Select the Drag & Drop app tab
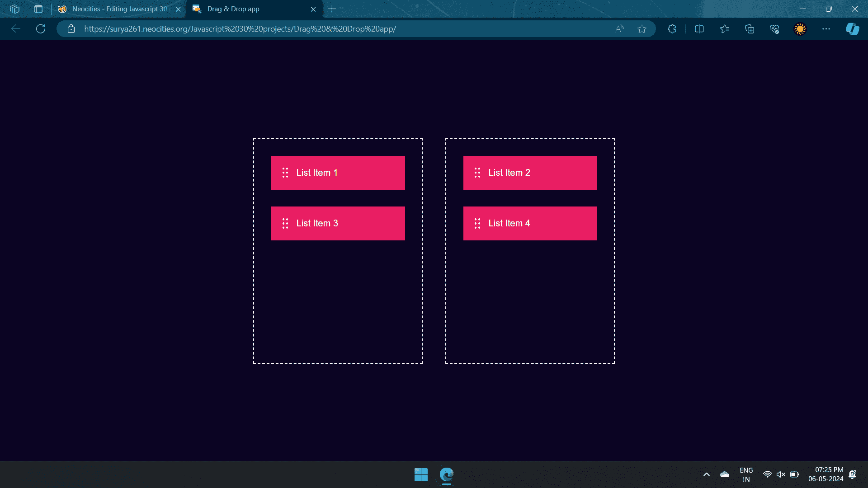The width and height of the screenshot is (868, 488). [244, 9]
